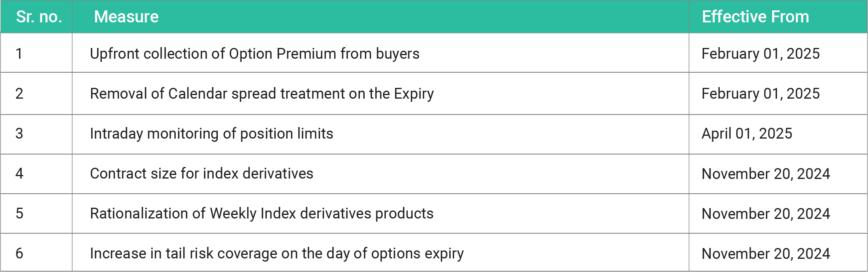
Task: Select 'Increase in tail risk coverage' row text
Action: point(277,253)
